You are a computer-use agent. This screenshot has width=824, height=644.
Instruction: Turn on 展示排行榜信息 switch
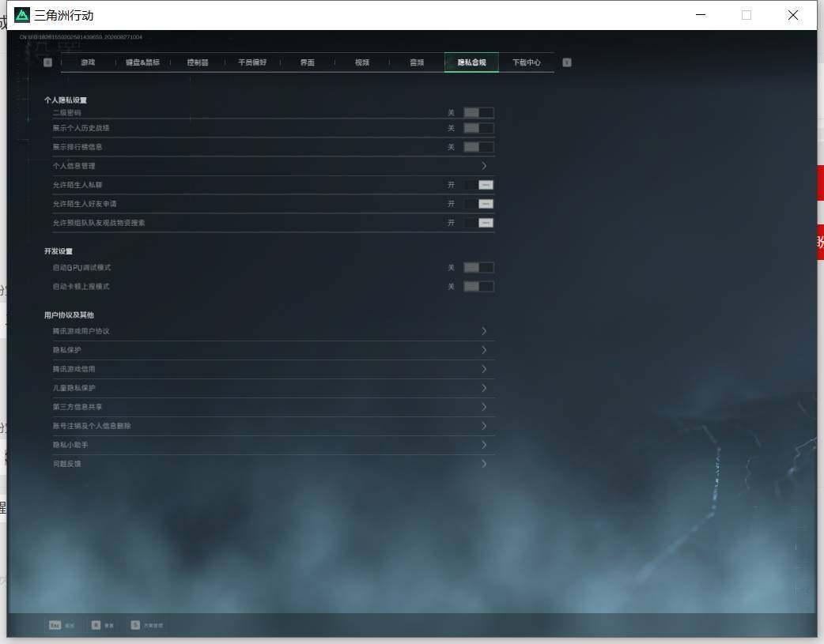click(x=478, y=147)
